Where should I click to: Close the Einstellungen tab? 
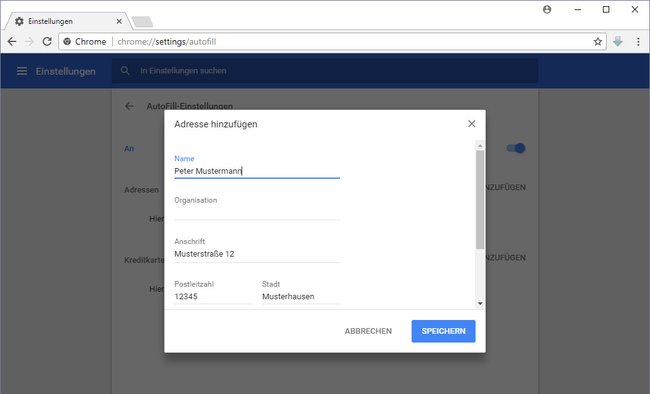pyautogui.click(x=119, y=21)
